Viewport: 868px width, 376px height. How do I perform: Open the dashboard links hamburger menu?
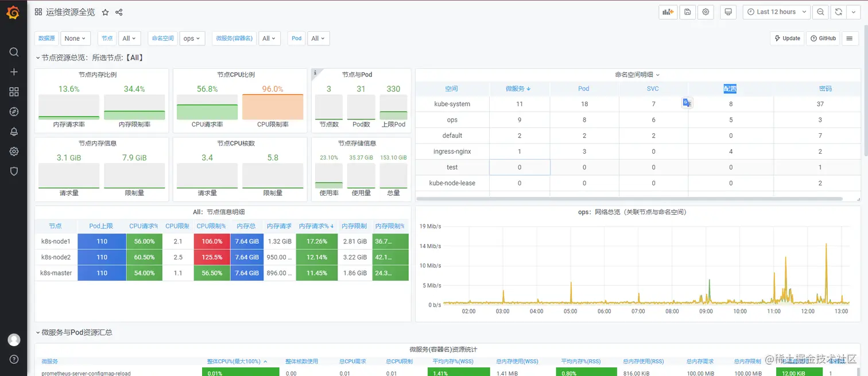click(850, 38)
